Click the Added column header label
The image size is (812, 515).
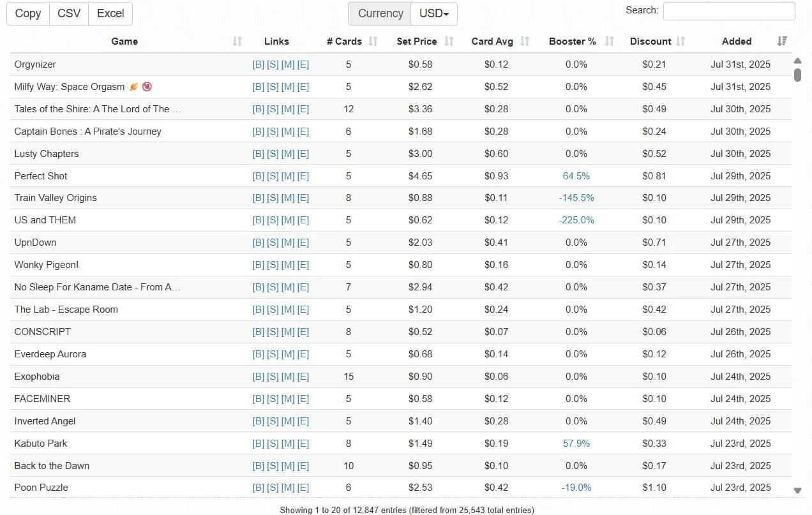click(737, 41)
